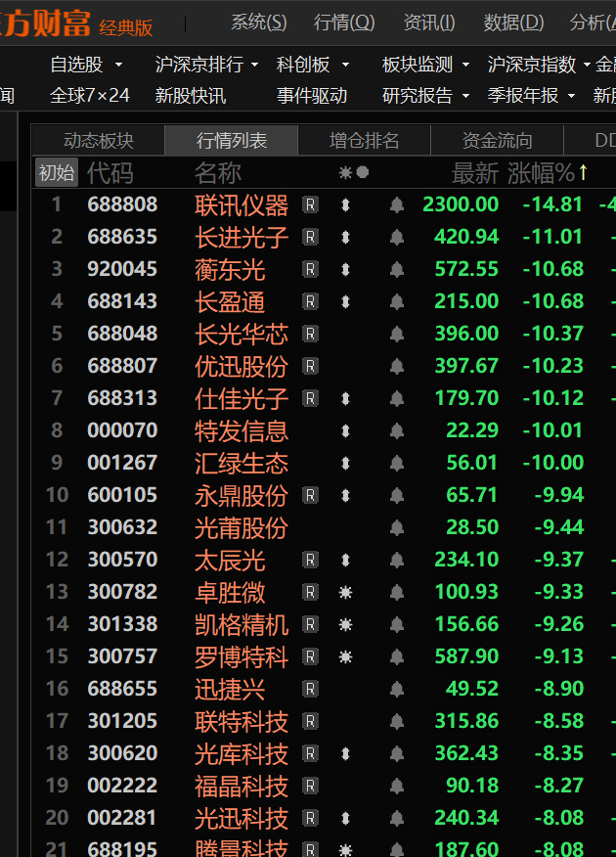
Task: Click the star marker icon for 卓胜微
Action: click(345, 592)
